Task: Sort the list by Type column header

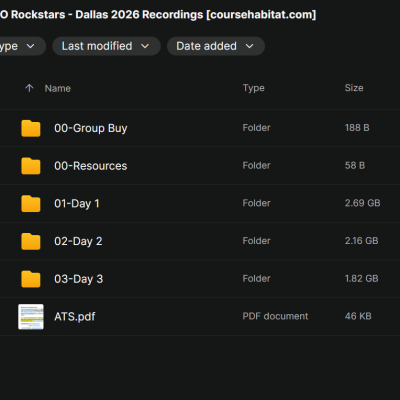Action: pyautogui.click(x=254, y=88)
